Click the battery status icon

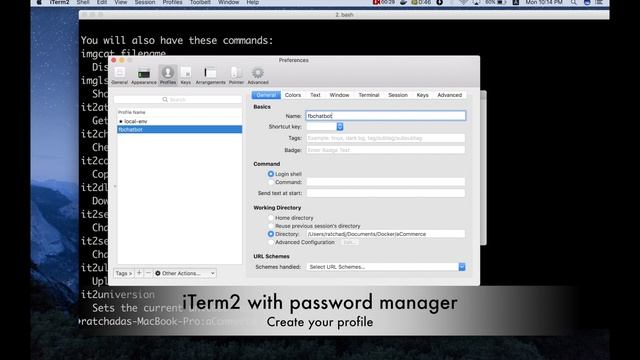pyautogui.click(x=501, y=2)
